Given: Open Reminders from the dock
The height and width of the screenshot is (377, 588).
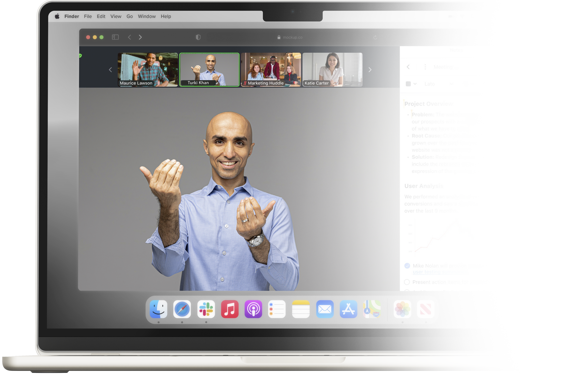Looking at the screenshot, I should 277,309.
